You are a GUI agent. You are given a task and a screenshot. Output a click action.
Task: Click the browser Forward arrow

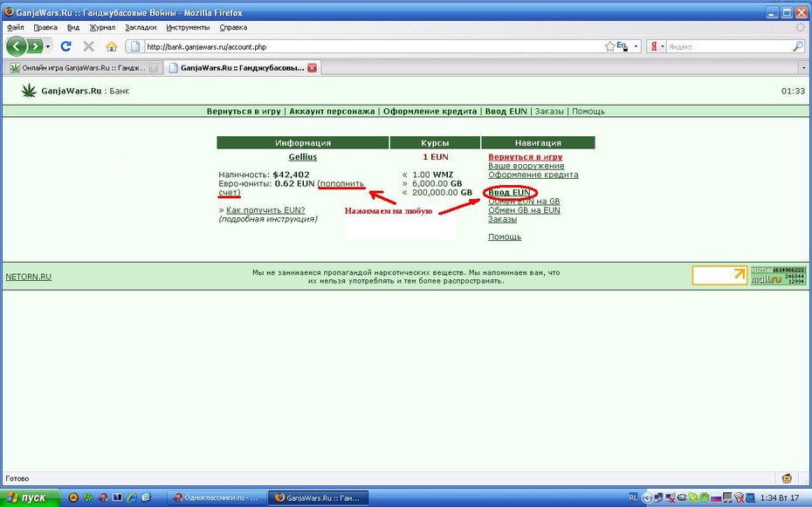tap(34, 46)
